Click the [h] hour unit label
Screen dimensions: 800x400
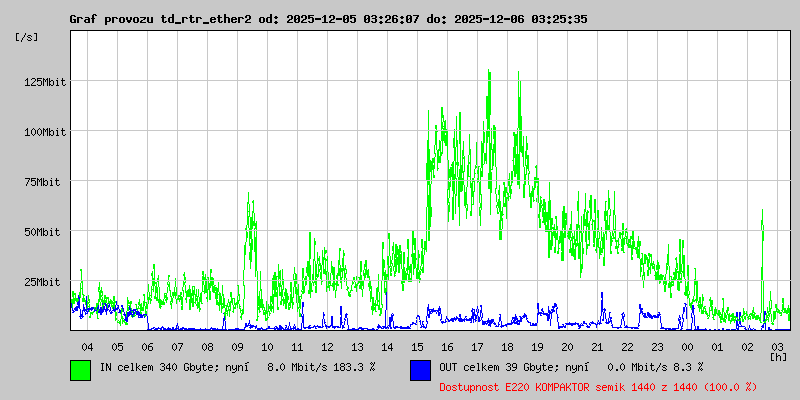pyautogui.click(x=778, y=356)
